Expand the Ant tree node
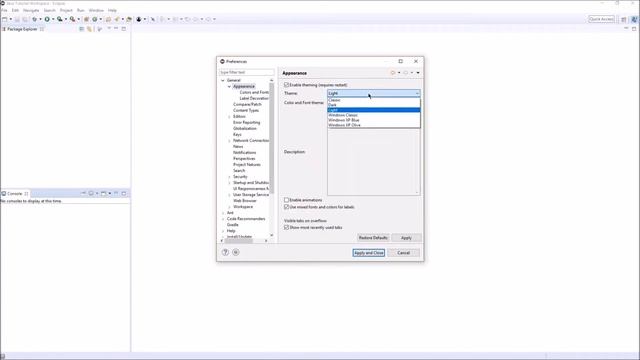This screenshot has width=640, height=360. click(223, 213)
